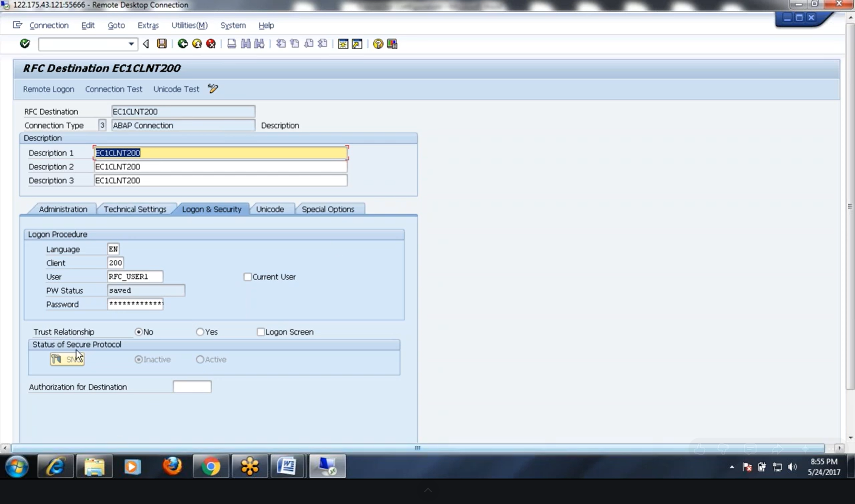Click the Authorization for Destination field

192,386
